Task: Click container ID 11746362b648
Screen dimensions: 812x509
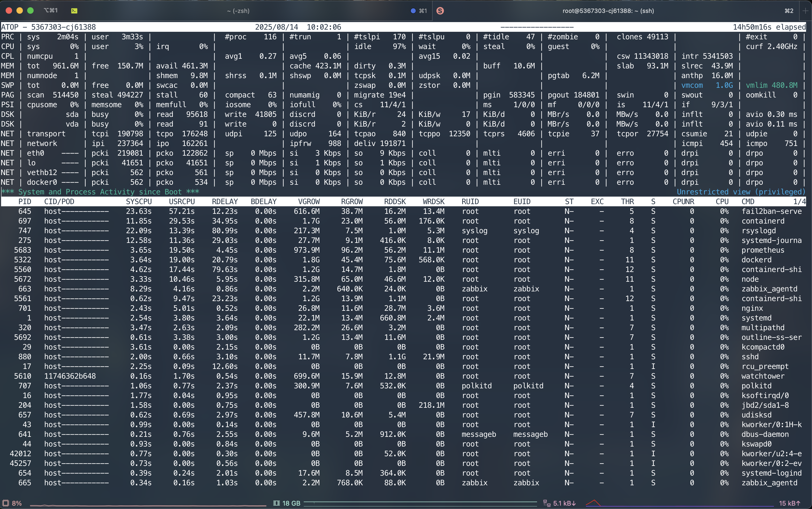Action: (x=70, y=376)
